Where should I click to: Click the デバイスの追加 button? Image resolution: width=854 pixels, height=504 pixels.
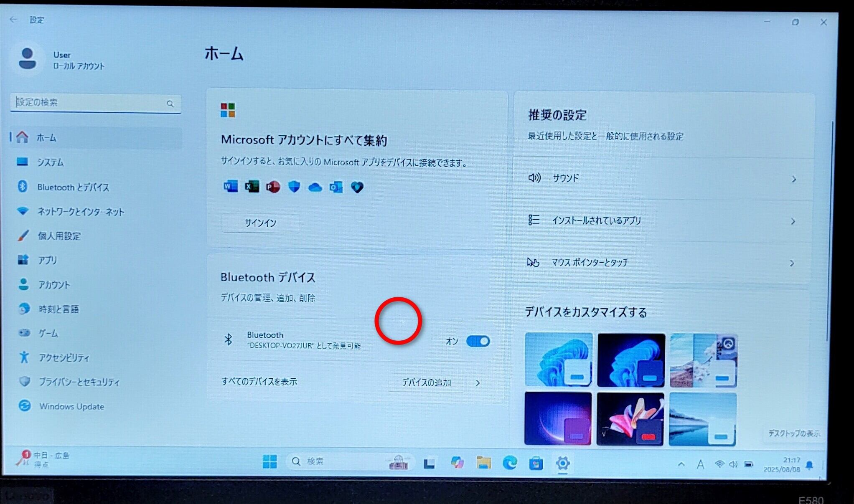[x=426, y=382]
